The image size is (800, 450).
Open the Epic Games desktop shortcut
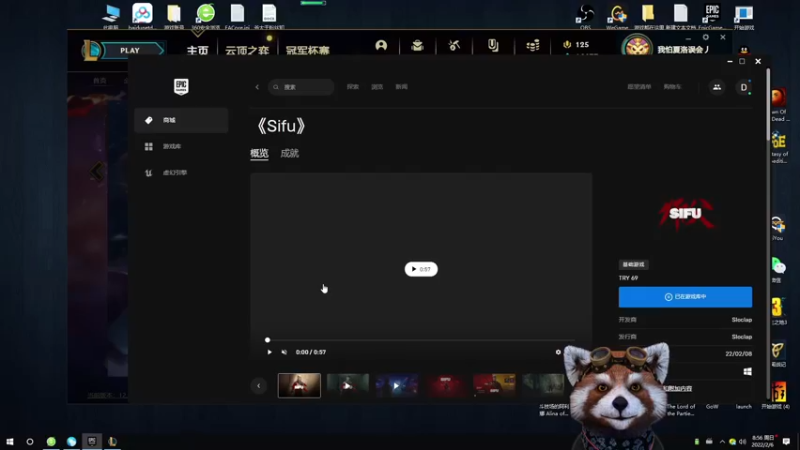click(711, 16)
